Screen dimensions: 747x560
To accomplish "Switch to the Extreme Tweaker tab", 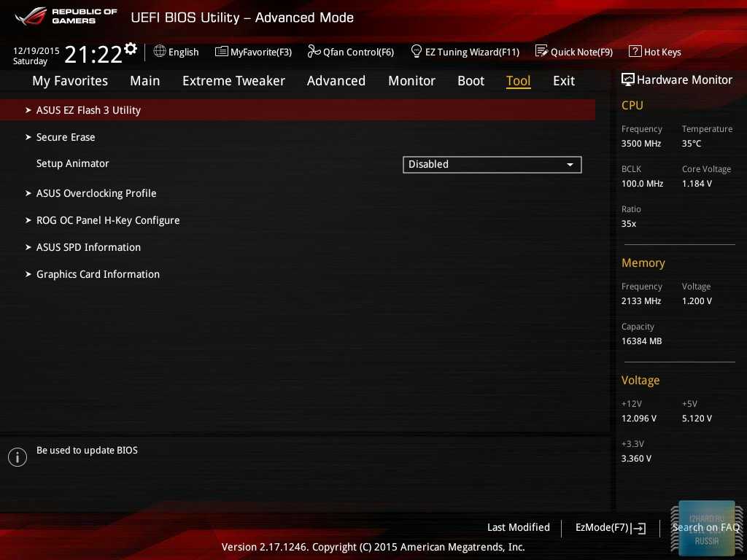I will 233,81.
